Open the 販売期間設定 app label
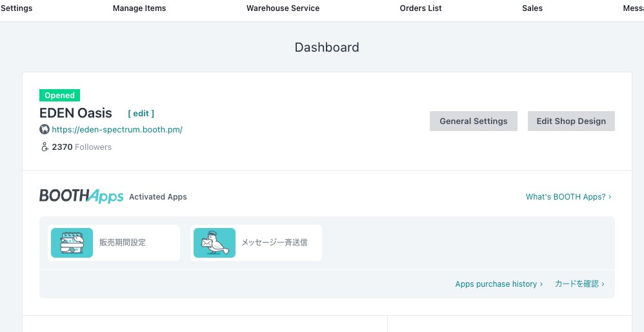644x332 pixels. tap(123, 242)
